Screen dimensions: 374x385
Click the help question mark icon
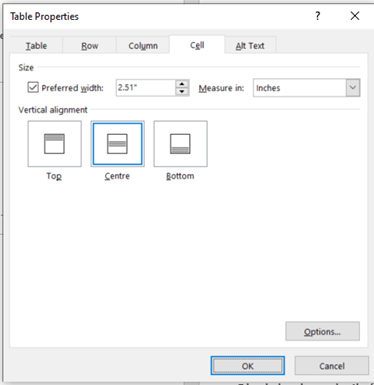[x=318, y=16]
